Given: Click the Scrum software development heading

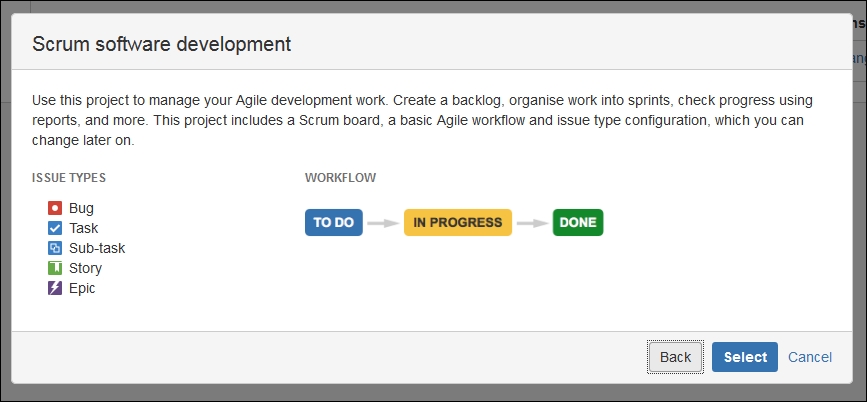Looking at the screenshot, I should (161, 44).
